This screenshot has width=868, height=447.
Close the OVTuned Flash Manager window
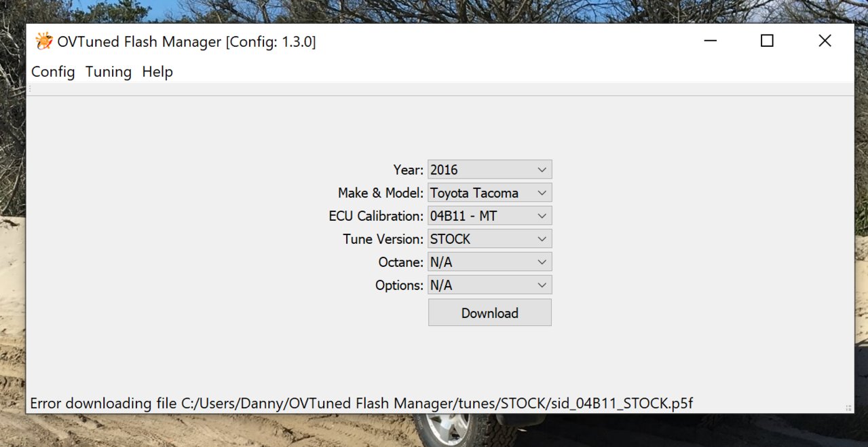825,41
